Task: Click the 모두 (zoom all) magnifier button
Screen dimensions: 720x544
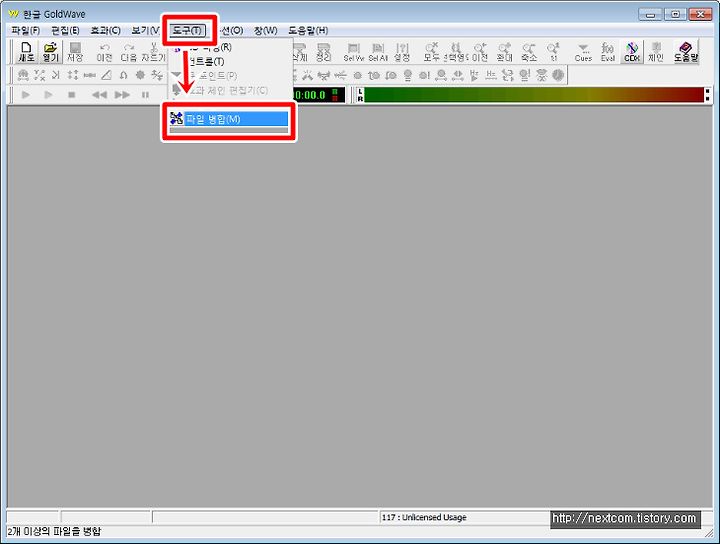Action: pyautogui.click(x=432, y=52)
